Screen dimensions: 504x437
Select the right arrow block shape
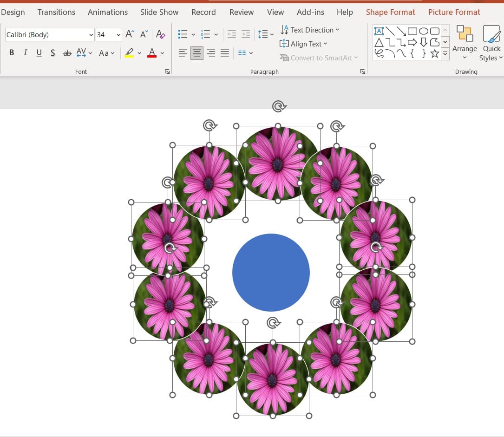412,42
